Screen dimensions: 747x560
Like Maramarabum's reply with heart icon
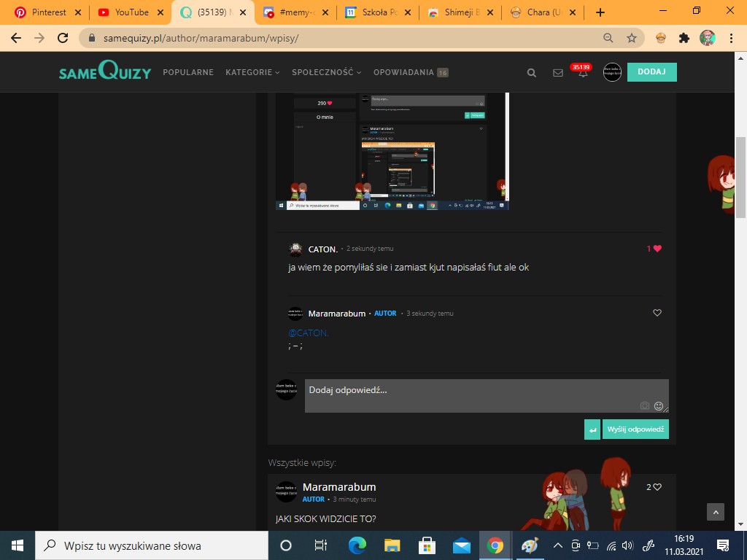coord(657,313)
